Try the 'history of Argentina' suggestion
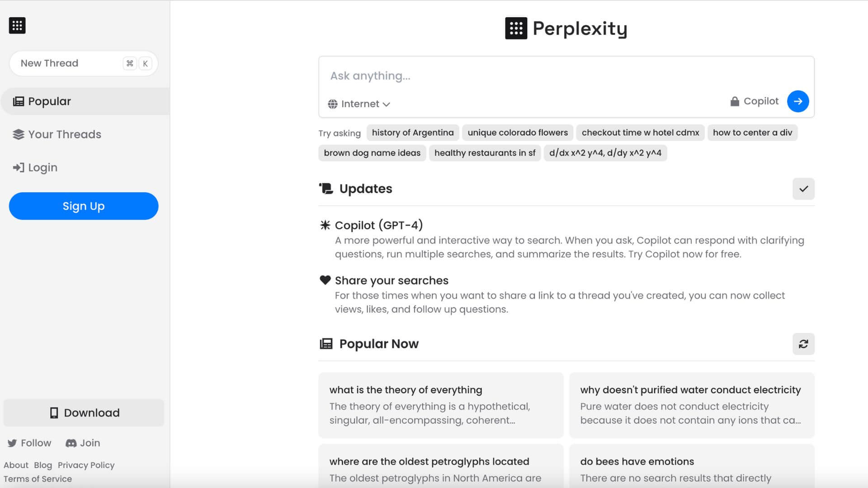The height and width of the screenshot is (488, 868). click(412, 132)
